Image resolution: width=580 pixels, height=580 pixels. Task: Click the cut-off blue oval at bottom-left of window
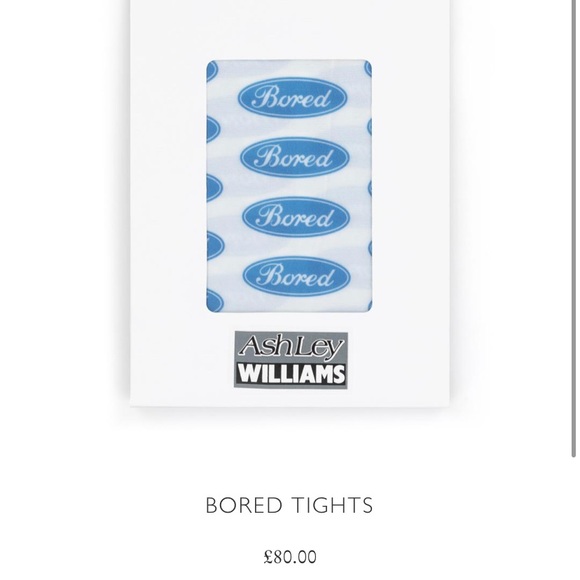click(215, 300)
